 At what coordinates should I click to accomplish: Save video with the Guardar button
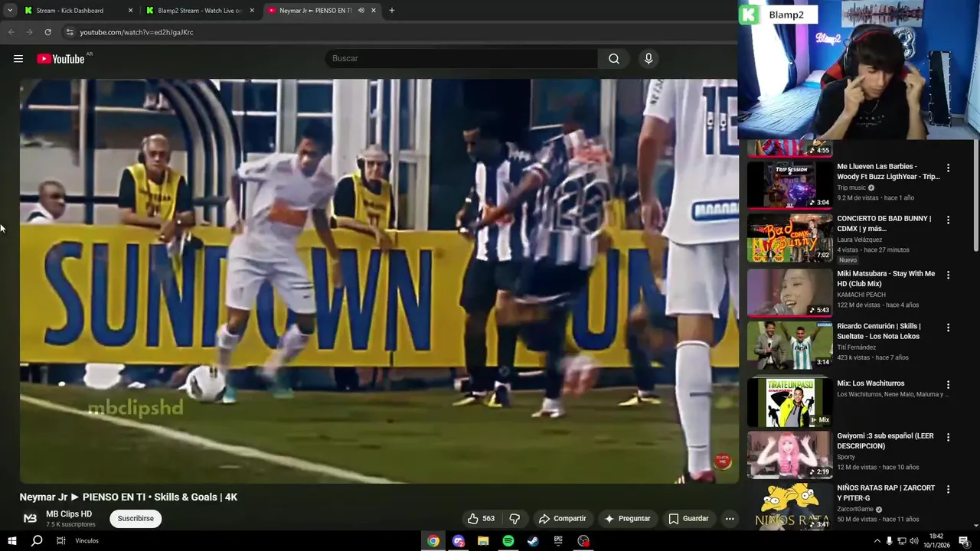pyautogui.click(x=689, y=519)
